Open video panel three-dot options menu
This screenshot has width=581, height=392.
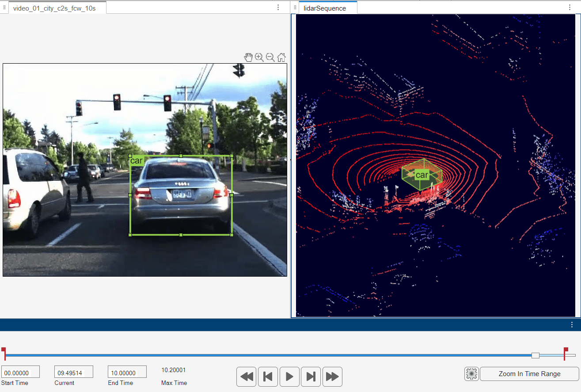tap(278, 8)
